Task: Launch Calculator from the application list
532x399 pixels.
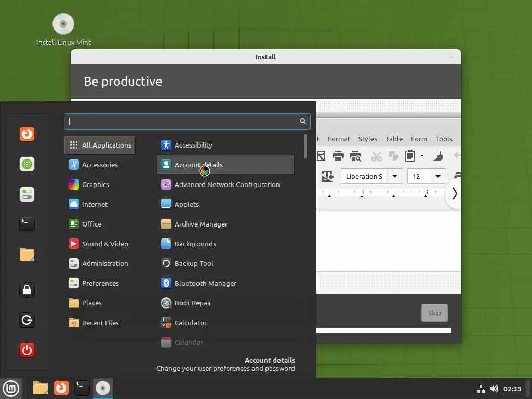Action: point(225,323)
